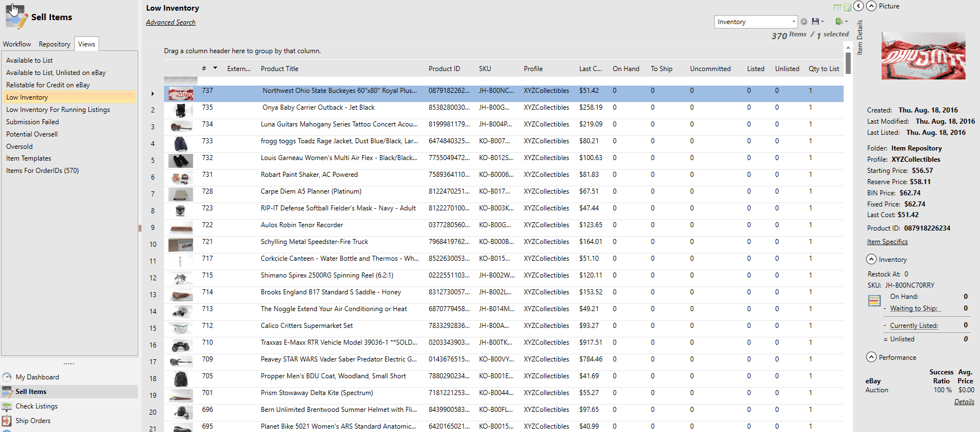Go to My Dashboard
The width and height of the screenshot is (980, 432).
point(37,377)
